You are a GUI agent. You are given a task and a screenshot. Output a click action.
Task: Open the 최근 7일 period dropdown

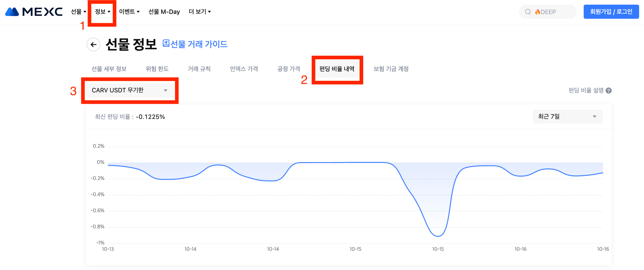click(x=567, y=116)
